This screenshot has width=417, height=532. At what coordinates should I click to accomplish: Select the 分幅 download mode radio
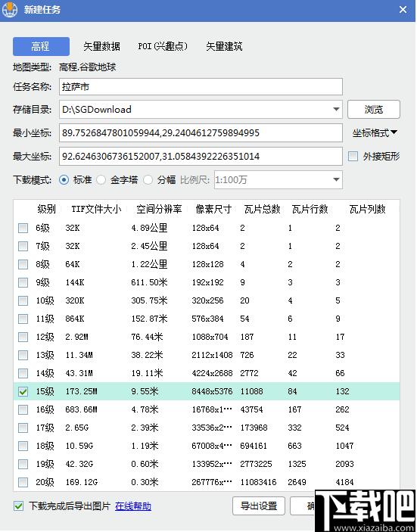148,179
